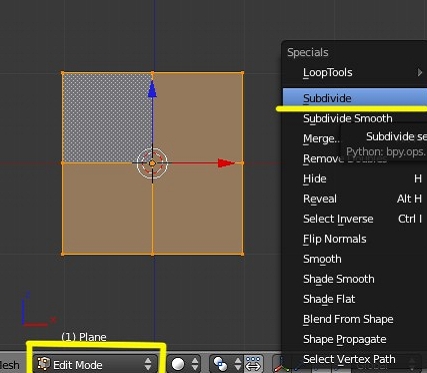The image size is (427, 373).
Task: Open the pivot point selector dropdown
Action: (227, 364)
